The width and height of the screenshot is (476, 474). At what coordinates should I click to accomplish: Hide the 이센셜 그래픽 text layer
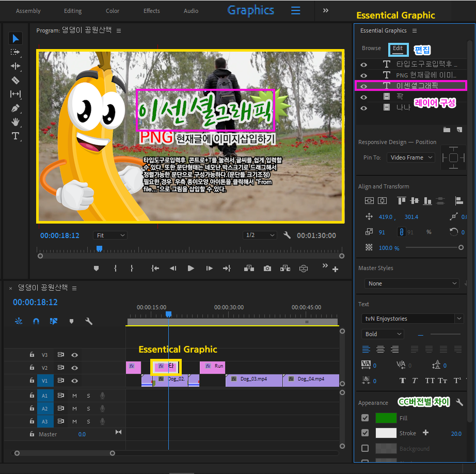pyautogui.click(x=363, y=87)
